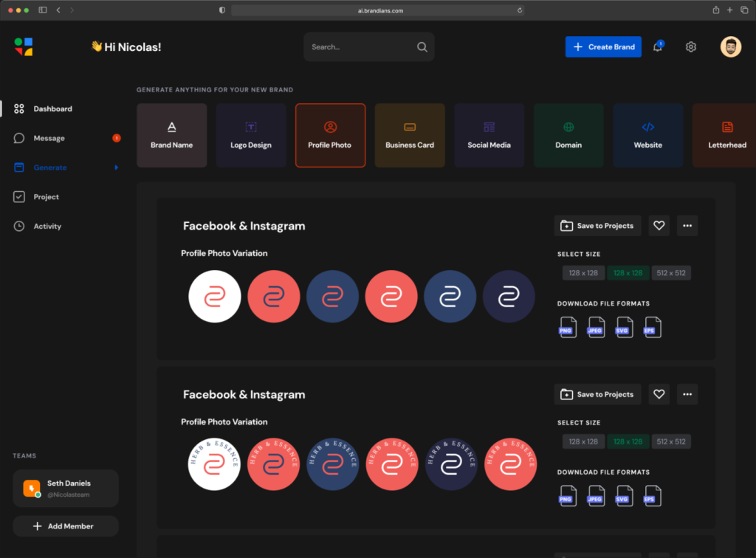Download JPEG format in second card

point(596,496)
